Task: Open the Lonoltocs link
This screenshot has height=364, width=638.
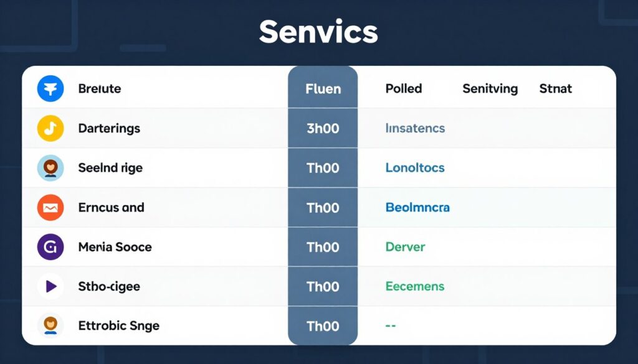Action: click(415, 168)
